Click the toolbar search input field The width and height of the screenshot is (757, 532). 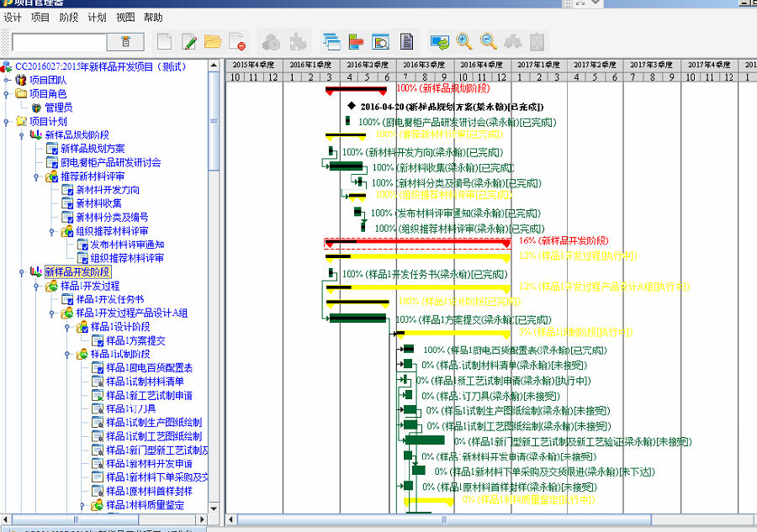tap(59, 41)
